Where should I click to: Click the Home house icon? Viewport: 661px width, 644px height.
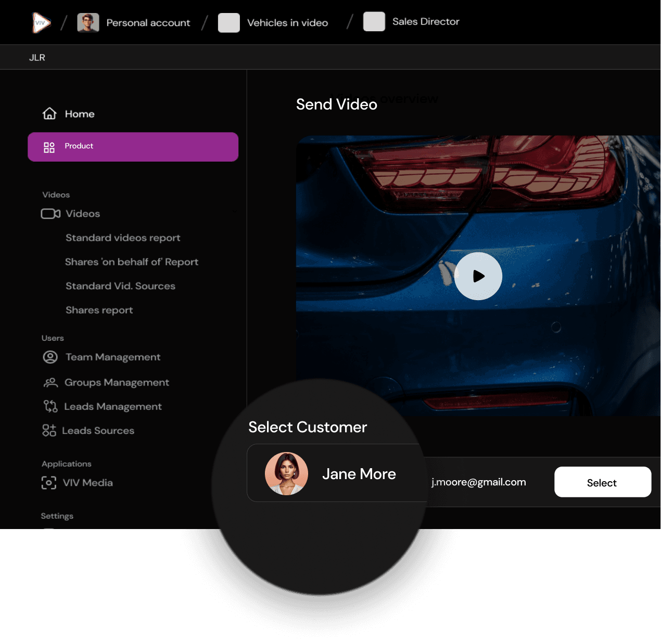(49, 113)
